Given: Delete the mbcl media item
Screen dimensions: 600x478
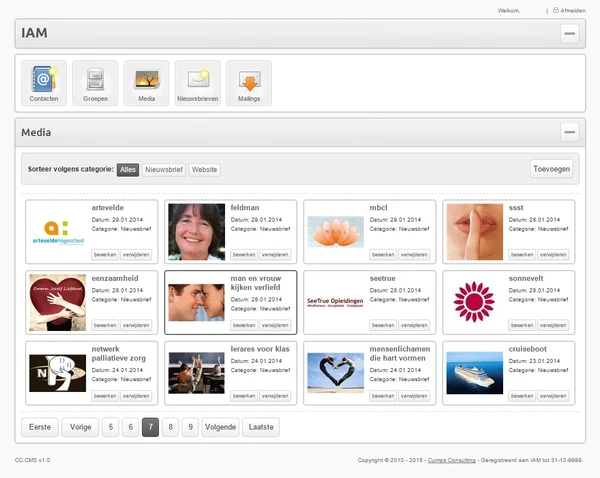Looking at the screenshot, I should point(414,254).
